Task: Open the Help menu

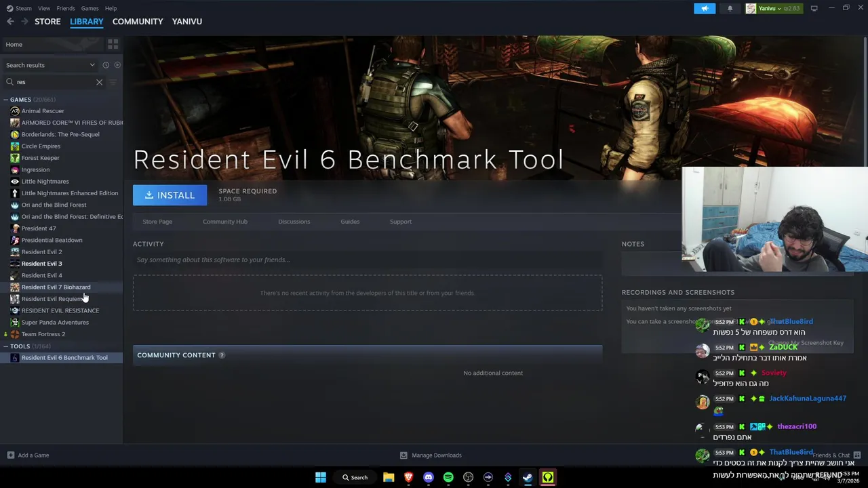Action: click(x=111, y=8)
